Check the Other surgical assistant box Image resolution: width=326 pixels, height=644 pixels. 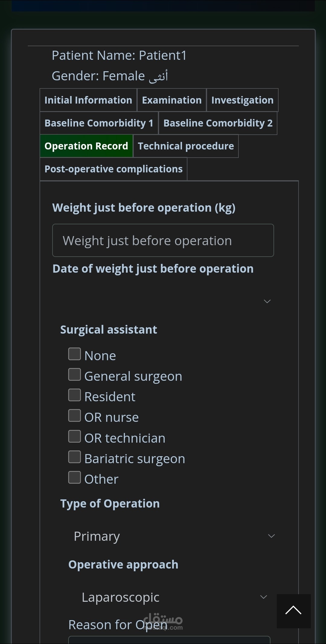coord(75,478)
